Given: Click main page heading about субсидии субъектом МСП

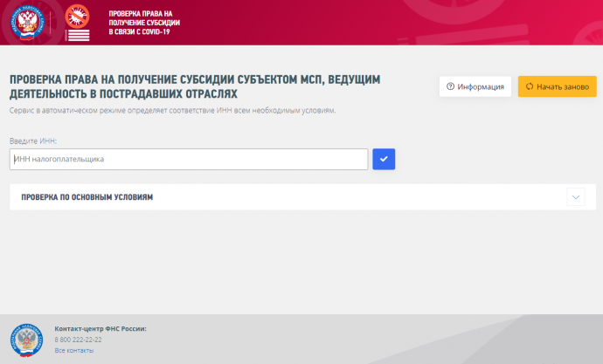Looking at the screenshot, I should [x=195, y=86].
